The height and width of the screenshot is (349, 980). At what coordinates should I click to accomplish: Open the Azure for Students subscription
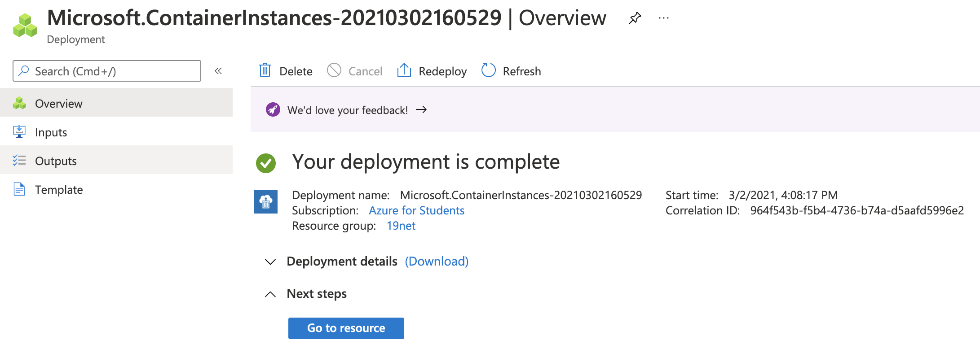click(x=416, y=210)
